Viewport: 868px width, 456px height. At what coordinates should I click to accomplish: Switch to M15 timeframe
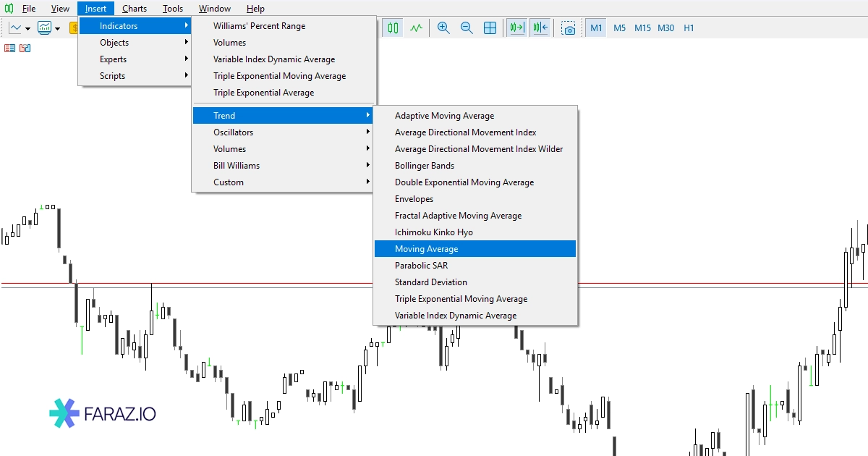(642, 28)
